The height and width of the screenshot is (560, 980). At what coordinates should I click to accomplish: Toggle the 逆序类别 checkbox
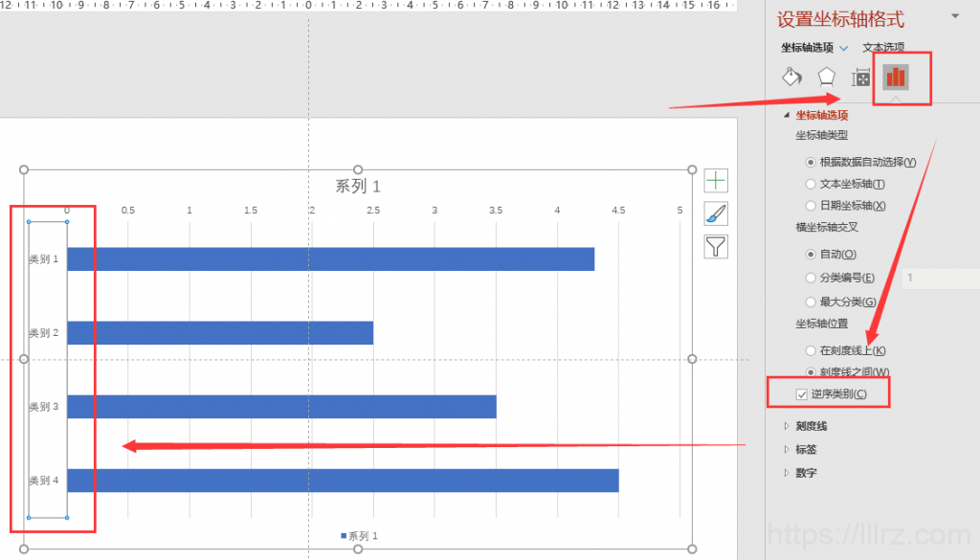click(x=802, y=394)
